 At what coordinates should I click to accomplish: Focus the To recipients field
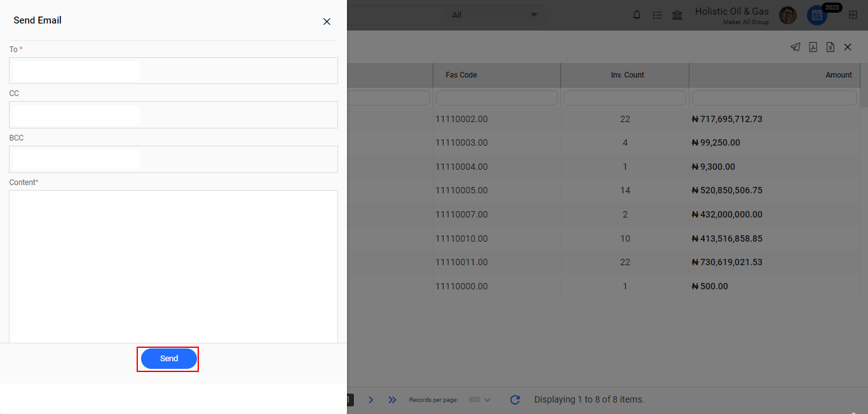click(173, 71)
